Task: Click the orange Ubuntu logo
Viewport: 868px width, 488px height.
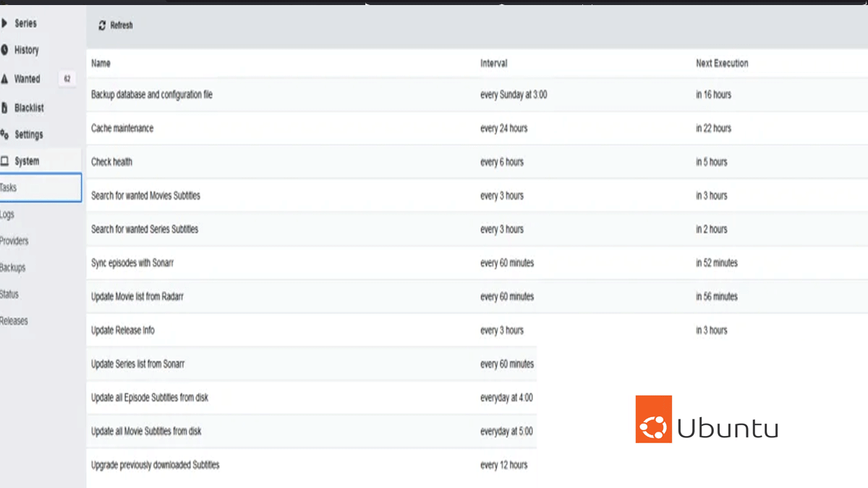Action: 653,419
